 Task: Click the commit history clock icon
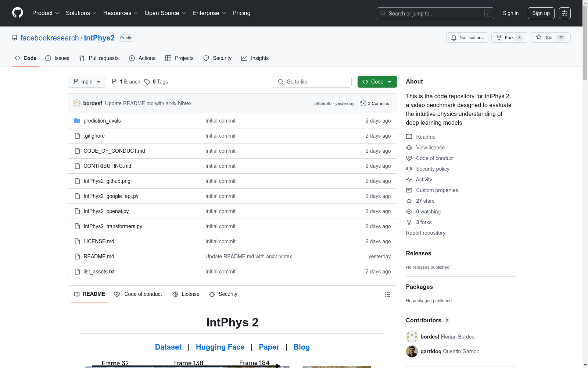tap(363, 103)
